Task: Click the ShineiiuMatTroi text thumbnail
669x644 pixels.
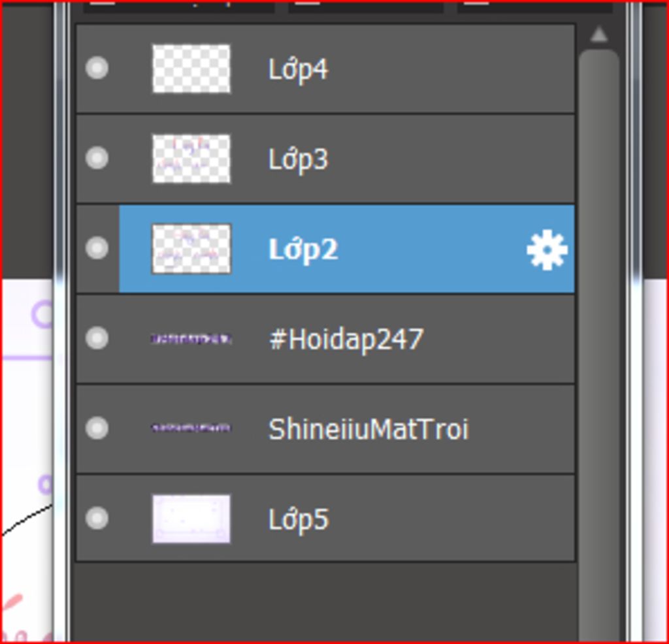Action: point(191,427)
